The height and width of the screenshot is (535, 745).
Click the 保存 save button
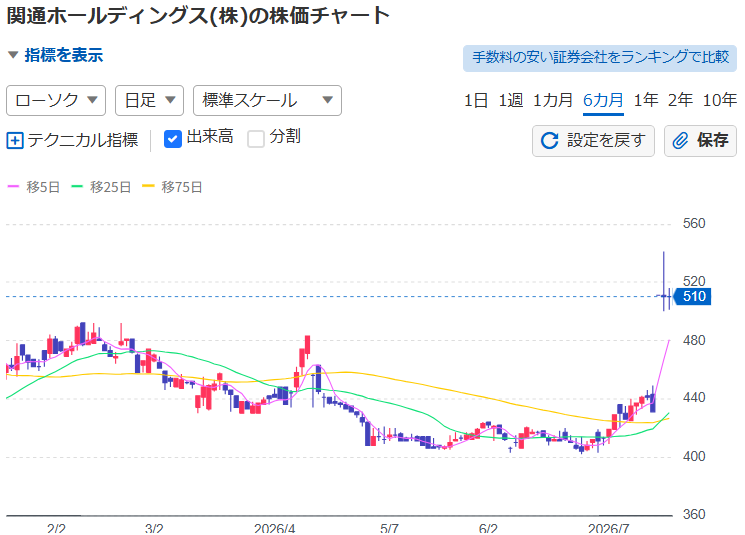click(x=700, y=141)
